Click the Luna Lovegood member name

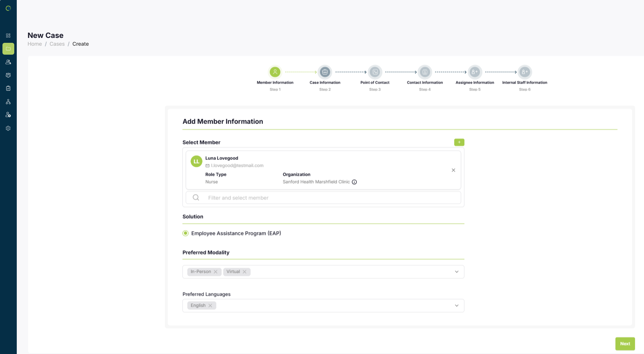(x=222, y=158)
